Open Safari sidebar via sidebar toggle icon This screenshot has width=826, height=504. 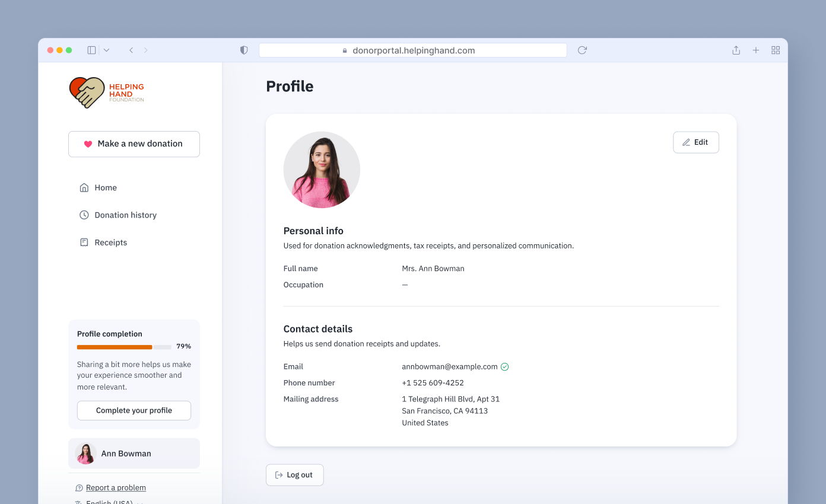click(91, 50)
